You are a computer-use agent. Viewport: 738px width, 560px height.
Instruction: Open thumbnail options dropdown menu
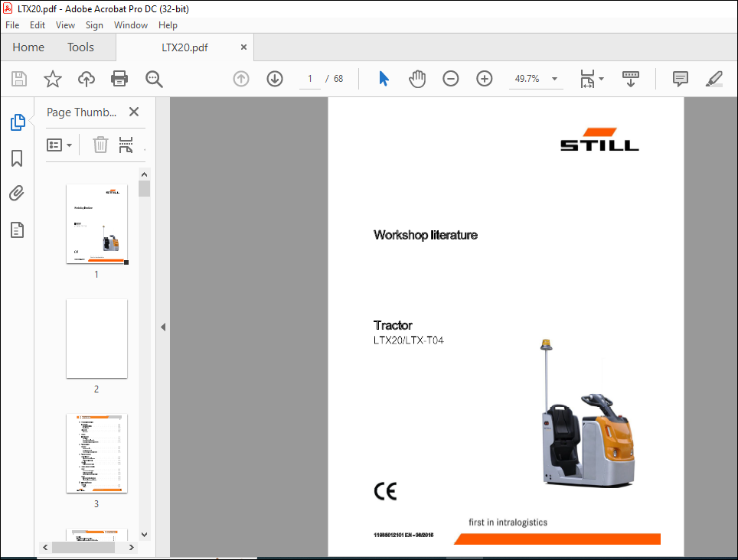(x=59, y=145)
